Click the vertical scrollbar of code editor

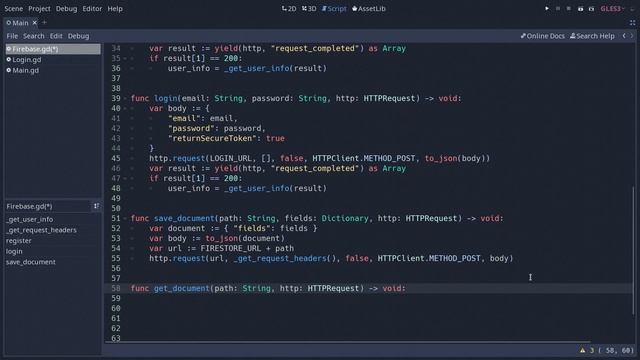click(x=633, y=251)
